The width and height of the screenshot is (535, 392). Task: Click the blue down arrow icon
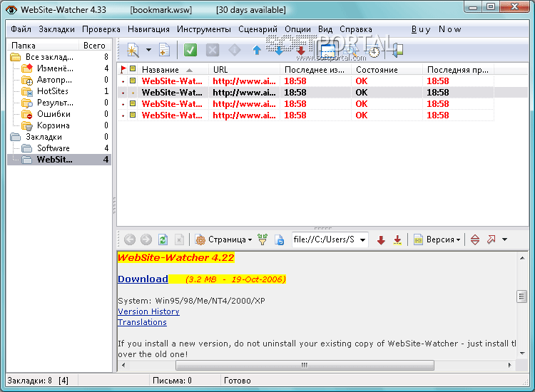click(279, 51)
